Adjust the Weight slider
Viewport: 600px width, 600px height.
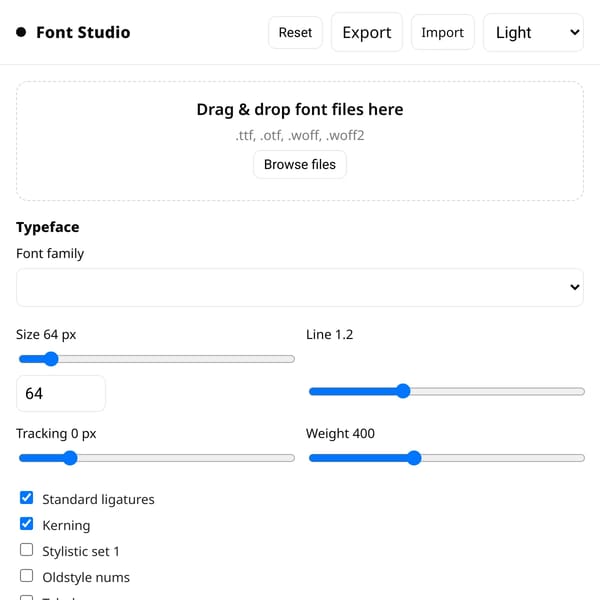[x=447, y=458]
